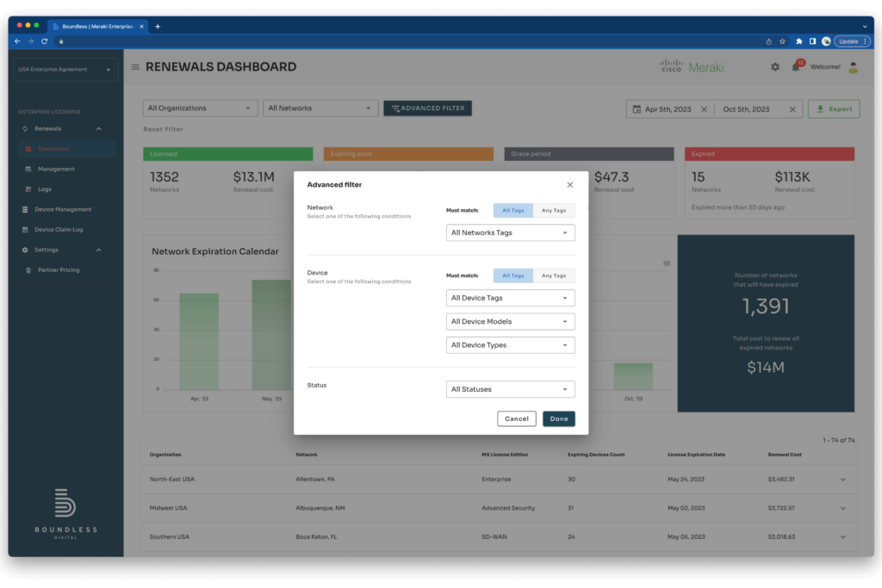Open the Network Expiration Calendar options menu icon
Viewport: 882px width, 588px height.
667,263
